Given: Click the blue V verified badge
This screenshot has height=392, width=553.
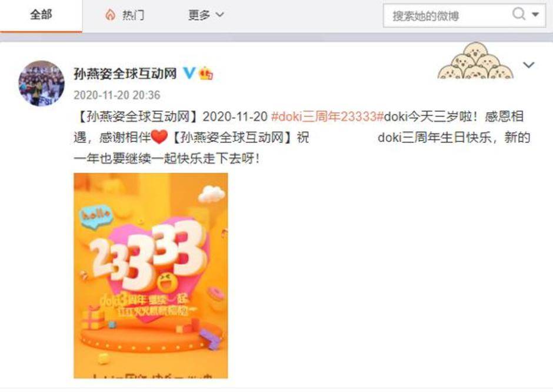Looking at the screenshot, I should pyautogui.click(x=189, y=73).
